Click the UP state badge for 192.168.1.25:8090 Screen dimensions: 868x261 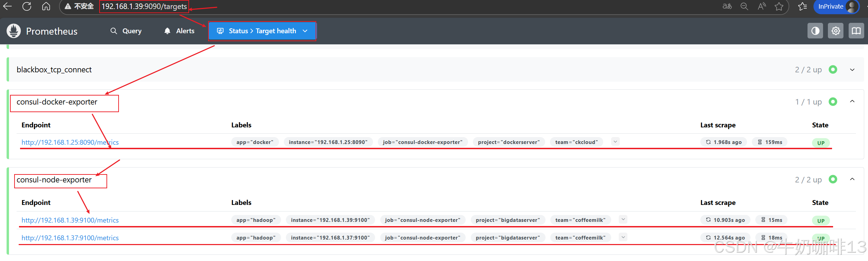pyautogui.click(x=821, y=143)
